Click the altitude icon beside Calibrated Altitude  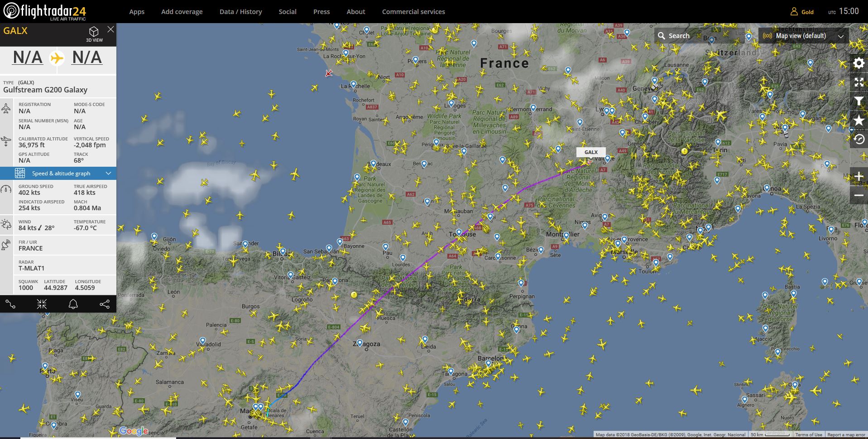6,141
